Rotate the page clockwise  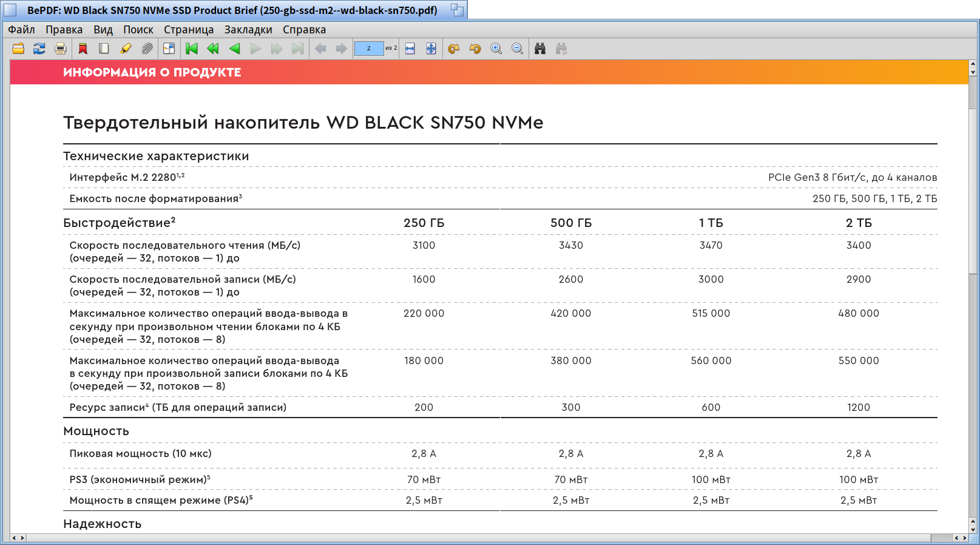[x=454, y=49]
